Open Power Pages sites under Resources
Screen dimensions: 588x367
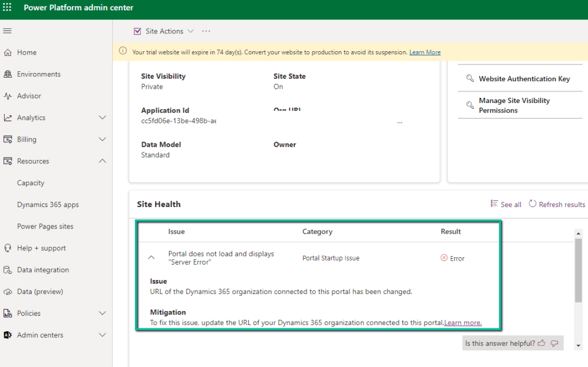45,227
